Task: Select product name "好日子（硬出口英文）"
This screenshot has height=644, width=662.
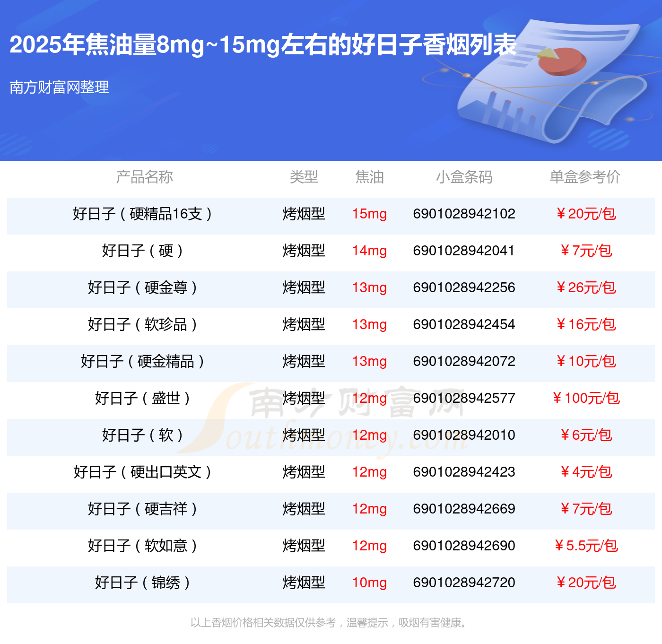Action: tap(142, 472)
